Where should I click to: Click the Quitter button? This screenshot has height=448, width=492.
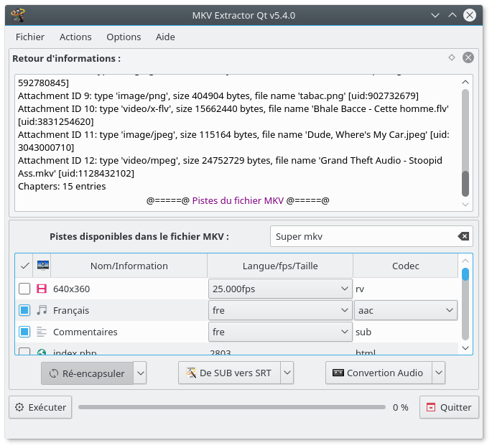tap(449, 407)
